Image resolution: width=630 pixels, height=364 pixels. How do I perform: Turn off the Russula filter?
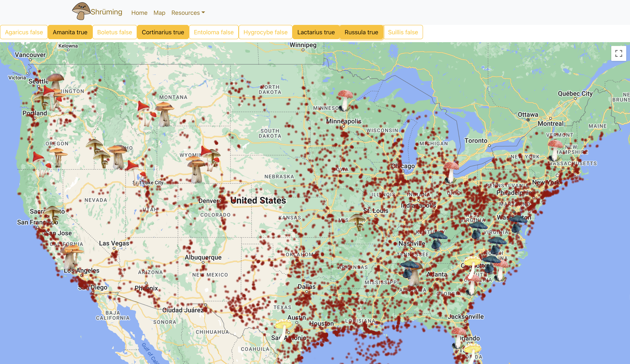pos(361,32)
